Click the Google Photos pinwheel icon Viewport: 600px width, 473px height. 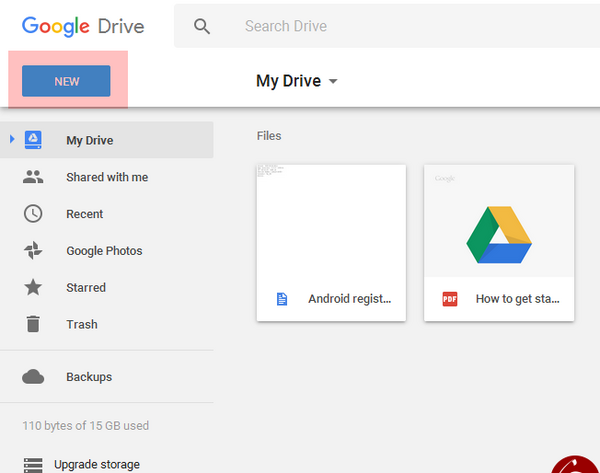point(33,250)
